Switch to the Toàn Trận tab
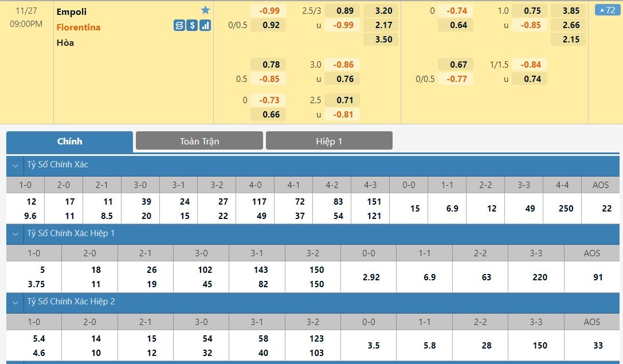 click(x=199, y=141)
